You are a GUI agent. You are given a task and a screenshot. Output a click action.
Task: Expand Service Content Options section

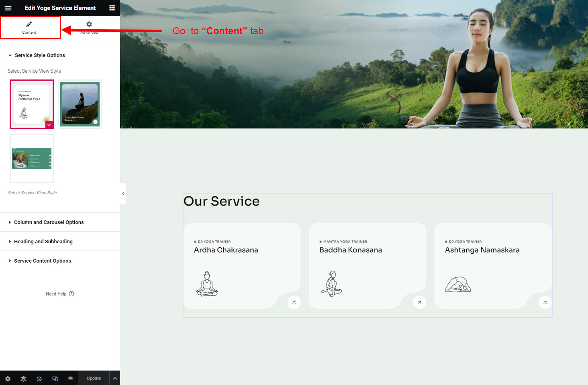click(x=42, y=261)
